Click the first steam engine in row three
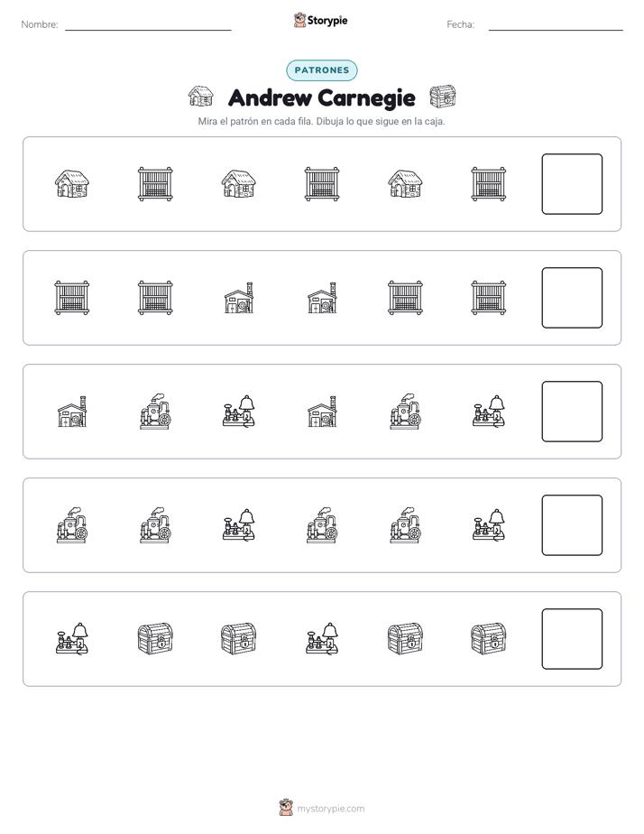The height and width of the screenshot is (834, 644). [155, 412]
